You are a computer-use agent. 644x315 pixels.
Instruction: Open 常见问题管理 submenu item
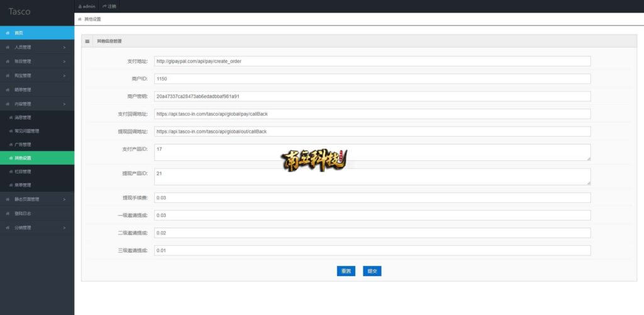tap(37, 131)
